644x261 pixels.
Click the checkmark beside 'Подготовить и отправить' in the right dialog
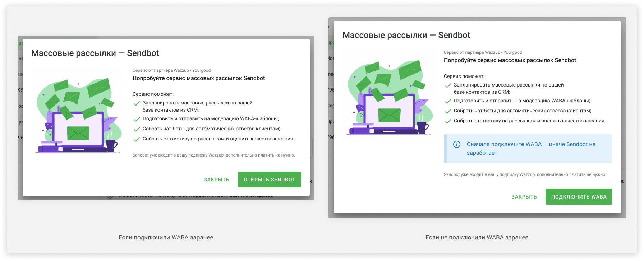tap(448, 101)
